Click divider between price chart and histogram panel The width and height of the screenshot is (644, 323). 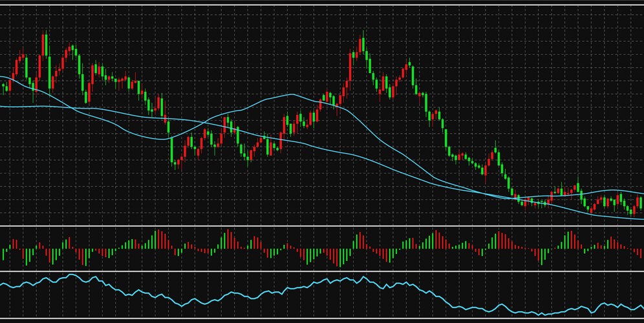[x=322, y=226]
